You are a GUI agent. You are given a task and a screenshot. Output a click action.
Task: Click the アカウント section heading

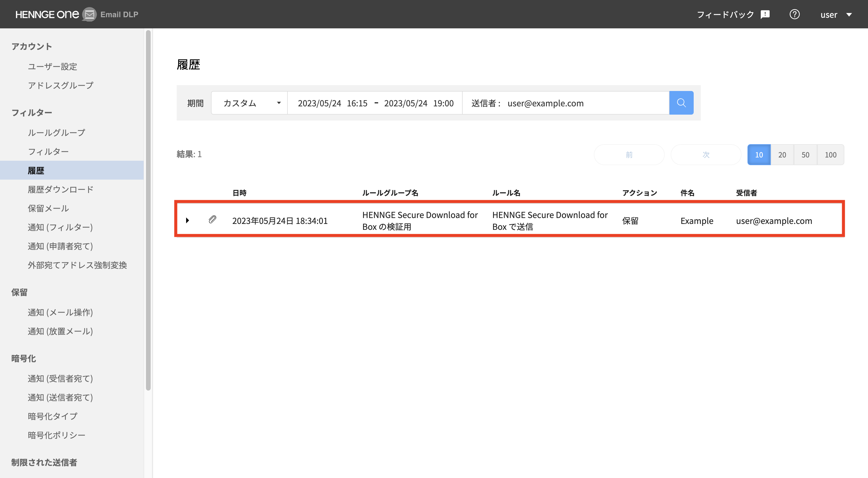(32, 46)
